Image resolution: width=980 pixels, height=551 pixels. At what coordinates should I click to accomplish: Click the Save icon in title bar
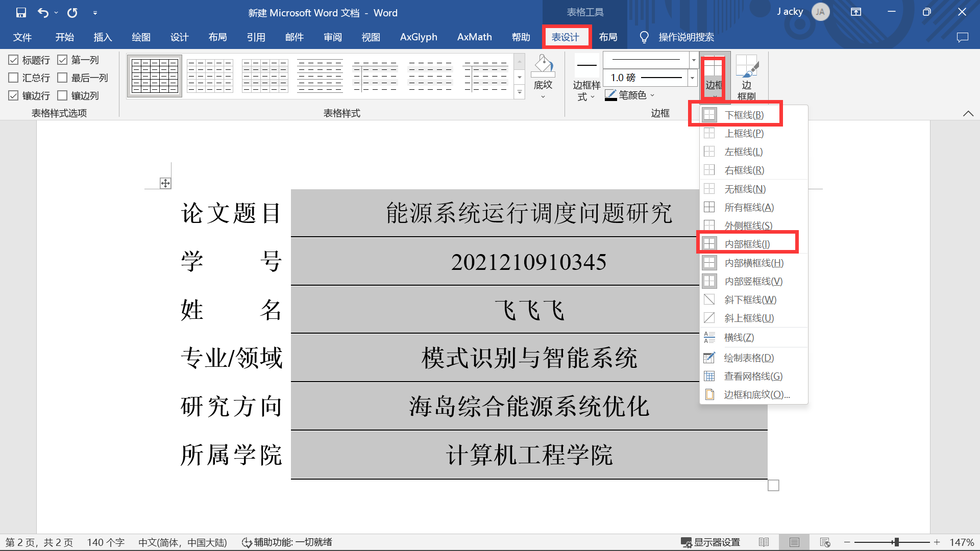[x=21, y=13]
